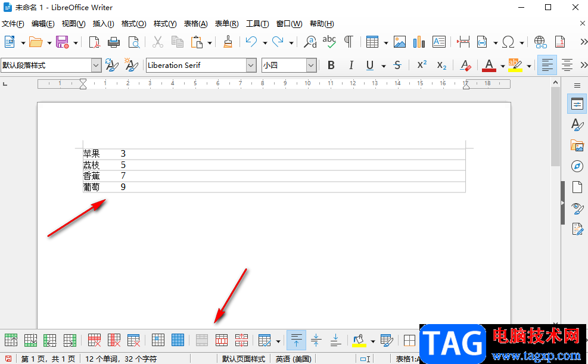Open Find and Replace
This screenshot has width=588, height=364.
310,42
